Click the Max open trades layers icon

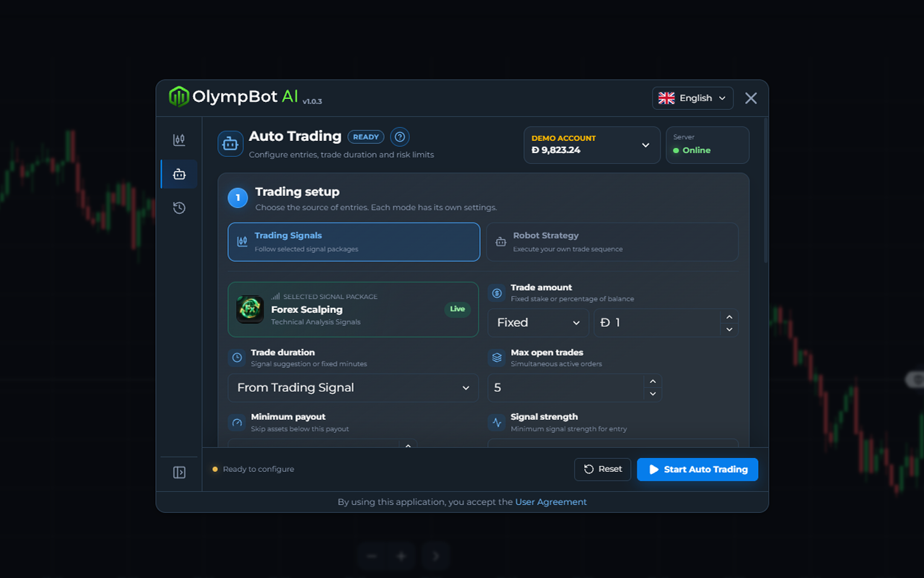(497, 358)
